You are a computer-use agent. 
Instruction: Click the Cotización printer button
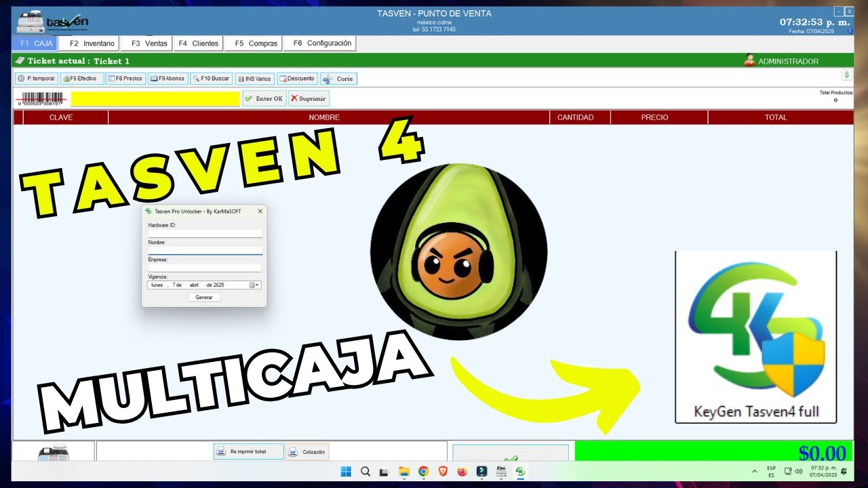click(307, 451)
